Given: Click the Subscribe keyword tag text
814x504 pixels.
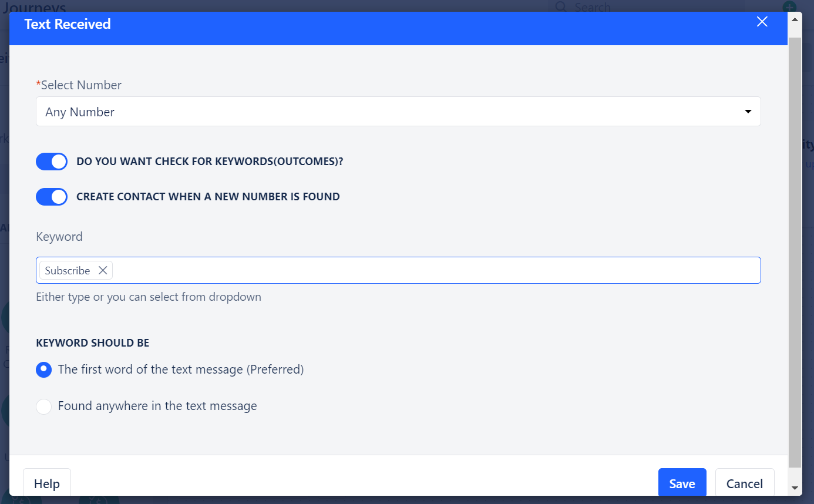Looking at the screenshot, I should tap(68, 270).
